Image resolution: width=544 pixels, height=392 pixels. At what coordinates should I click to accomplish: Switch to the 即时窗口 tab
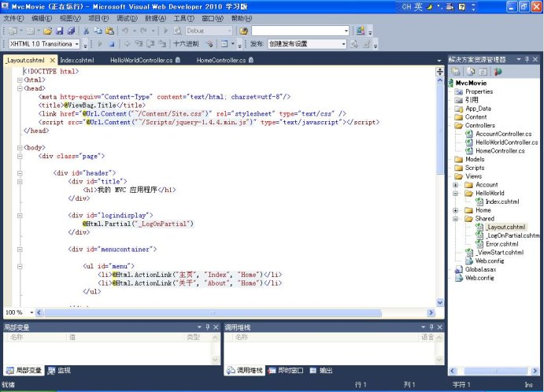coord(287,371)
